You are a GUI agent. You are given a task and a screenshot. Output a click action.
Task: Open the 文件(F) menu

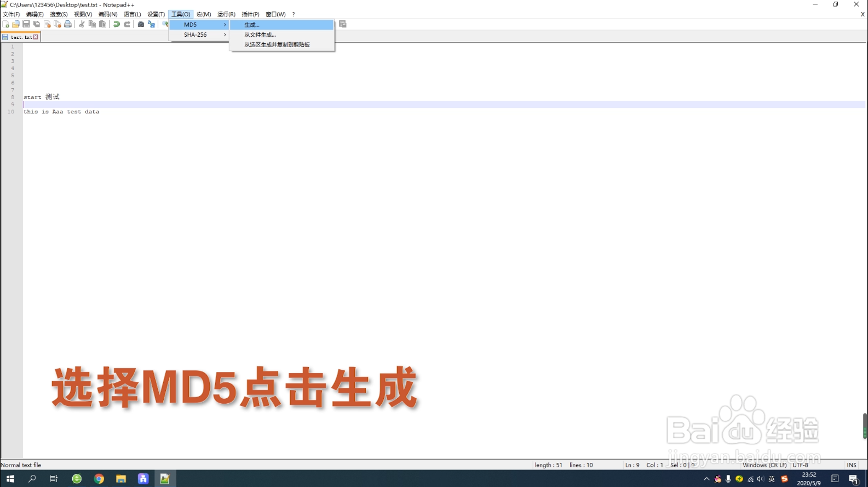pos(12,14)
